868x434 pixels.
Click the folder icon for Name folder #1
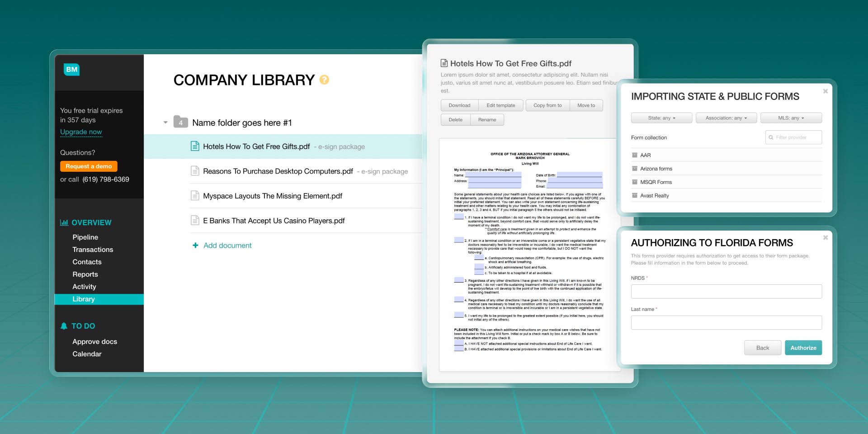point(180,122)
